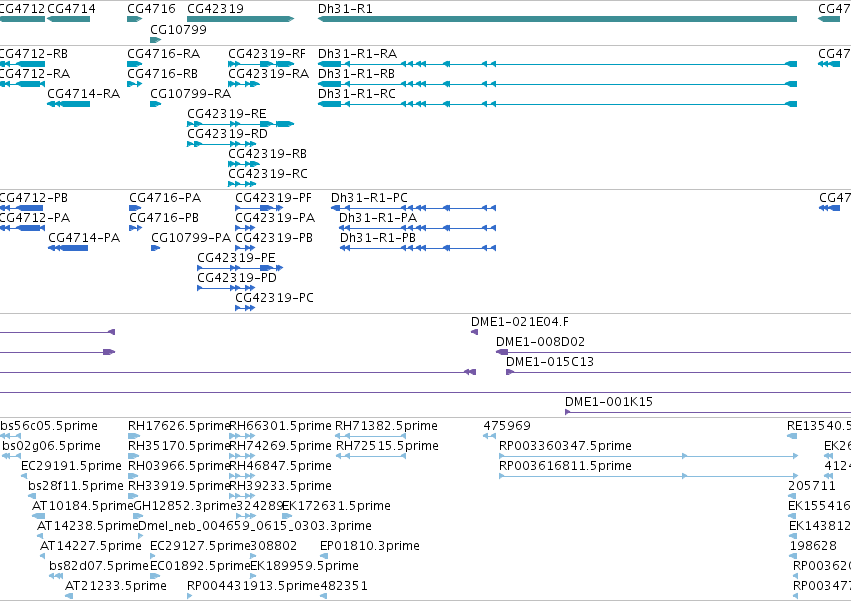Click EST bs02g06.5prime
This screenshot has width=851, height=601.
11,457
